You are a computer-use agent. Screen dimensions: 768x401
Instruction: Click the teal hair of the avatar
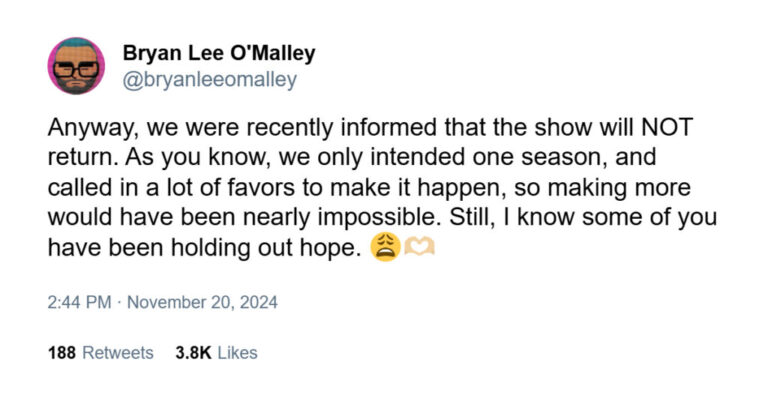pyautogui.click(x=76, y=44)
